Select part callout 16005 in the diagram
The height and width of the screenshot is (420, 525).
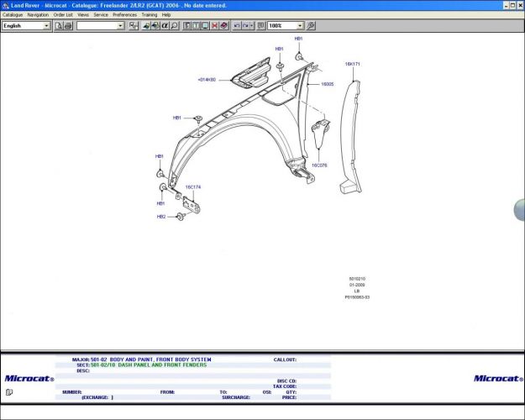pos(327,84)
